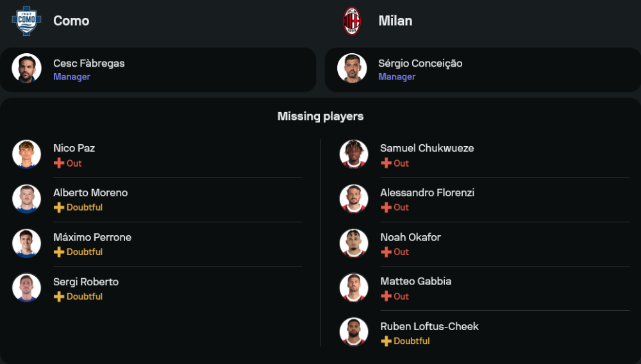Click Sérgio Conceição manager avatar
The height and width of the screenshot is (364, 641).
point(352,69)
